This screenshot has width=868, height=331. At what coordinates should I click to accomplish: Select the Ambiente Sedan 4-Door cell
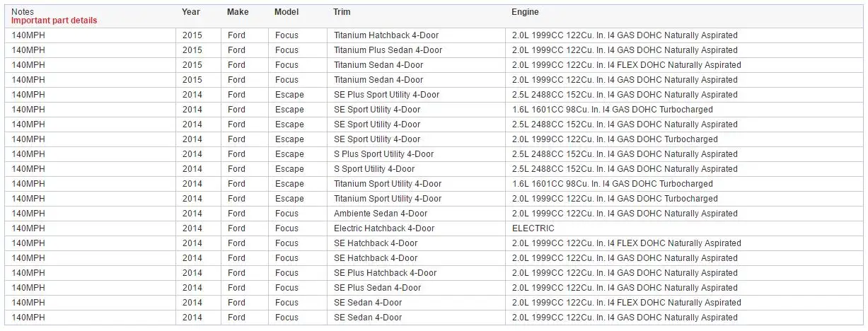click(x=381, y=214)
